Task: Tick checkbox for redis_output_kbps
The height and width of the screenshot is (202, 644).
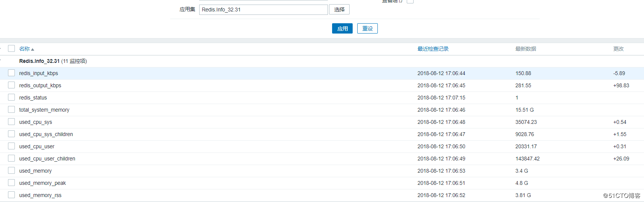Action: click(11, 85)
